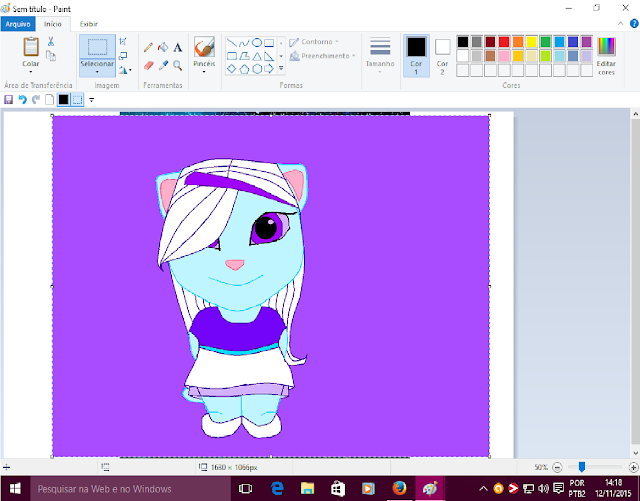
Task: Choose the Pentagon shape
Action: pyautogui.click(x=244, y=69)
